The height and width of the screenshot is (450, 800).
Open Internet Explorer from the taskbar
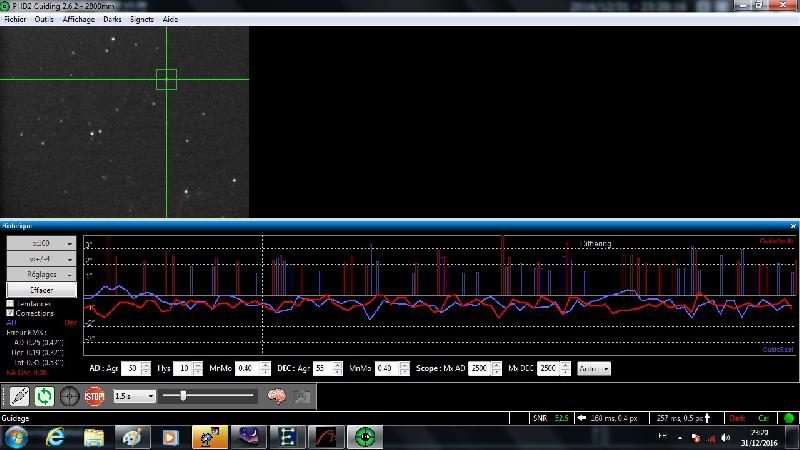[x=55, y=437]
